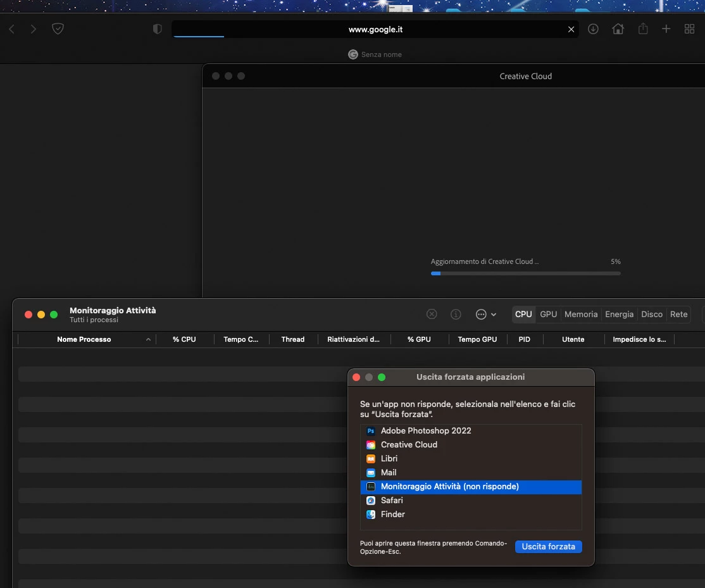
Task: Stop loading page with X icon
Action: 571,29
